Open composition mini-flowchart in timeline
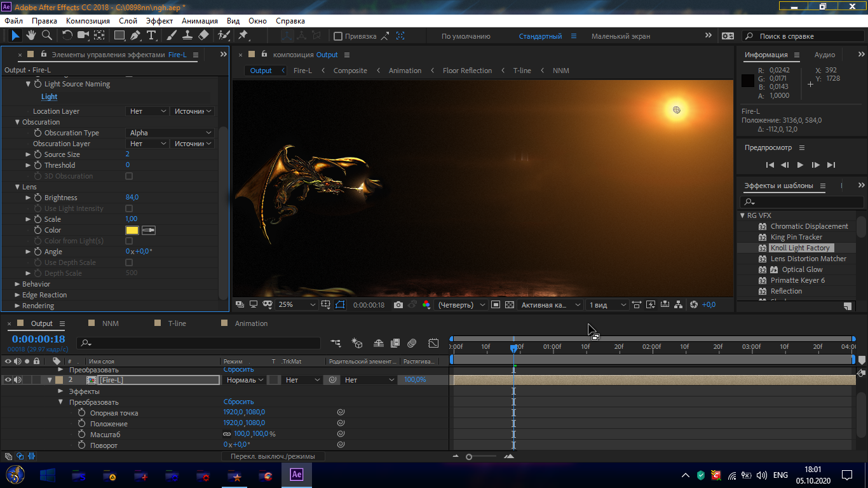This screenshot has height=488, width=868. pos(335,343)
